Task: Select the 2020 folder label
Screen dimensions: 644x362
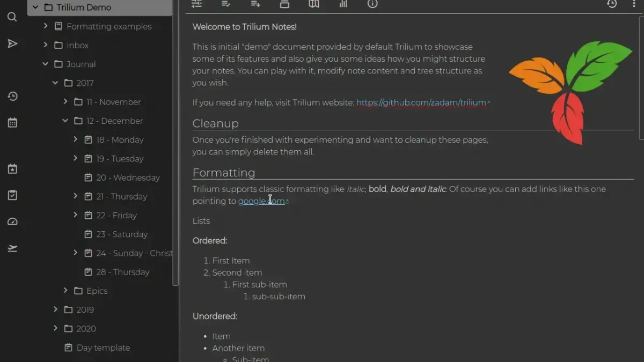Action: pos(86,329)
